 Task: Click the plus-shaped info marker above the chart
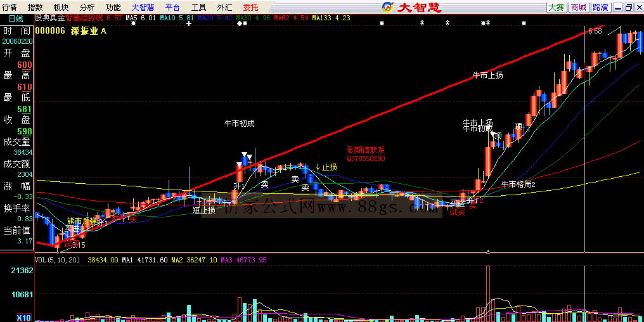(188, 23)
